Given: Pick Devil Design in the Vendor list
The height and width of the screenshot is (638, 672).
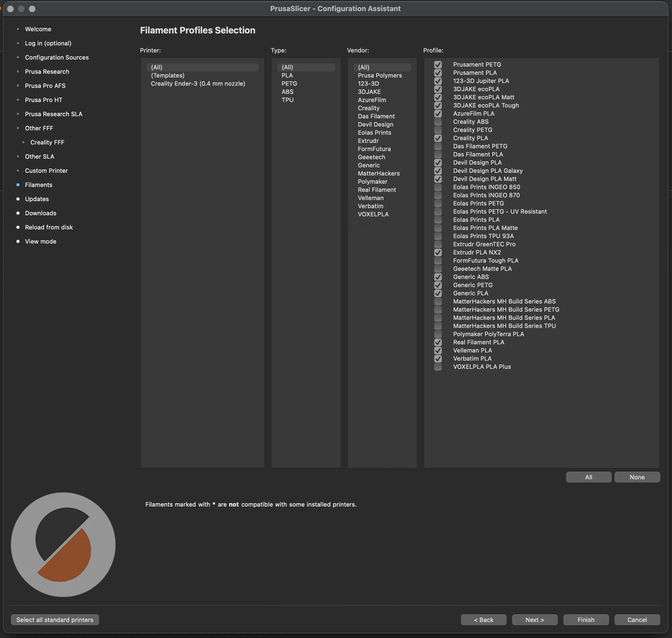Looking at the screenshot, I should click(x=375, y=125).
